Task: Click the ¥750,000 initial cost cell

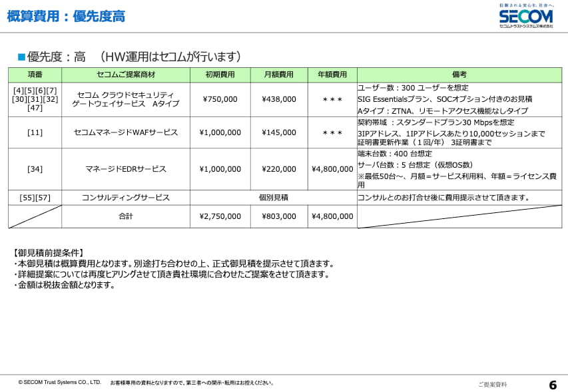Action: click(220, 99)
